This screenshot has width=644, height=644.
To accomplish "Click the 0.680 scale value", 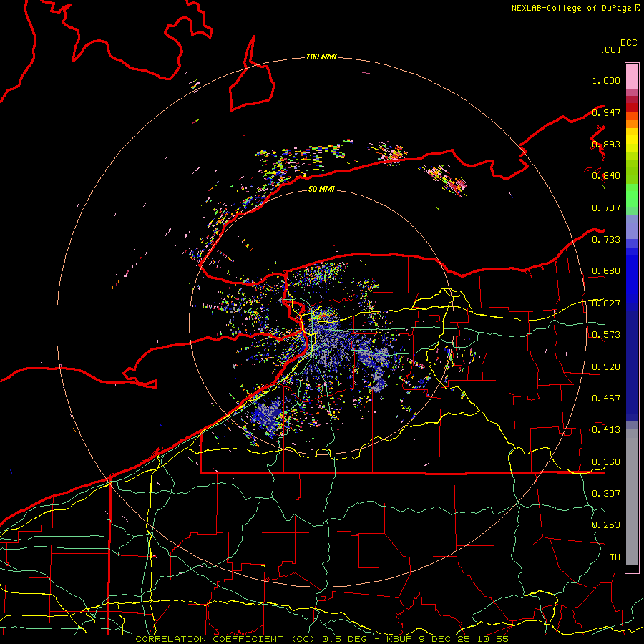I will click(x=606, y=271).
